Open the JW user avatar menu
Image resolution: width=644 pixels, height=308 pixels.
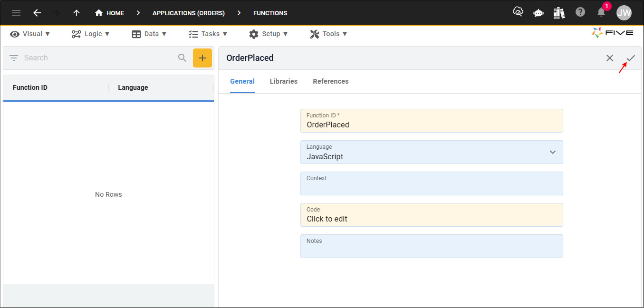pos(624,13)
